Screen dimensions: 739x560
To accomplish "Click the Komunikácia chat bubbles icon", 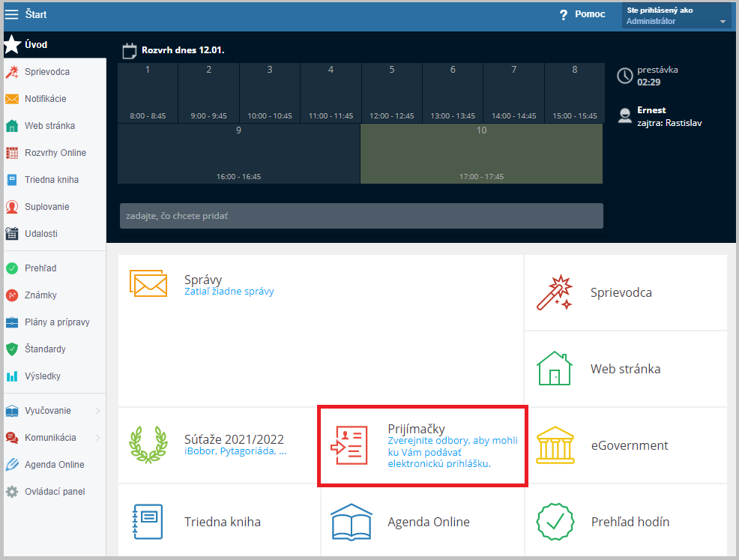I will pos(12,438).
